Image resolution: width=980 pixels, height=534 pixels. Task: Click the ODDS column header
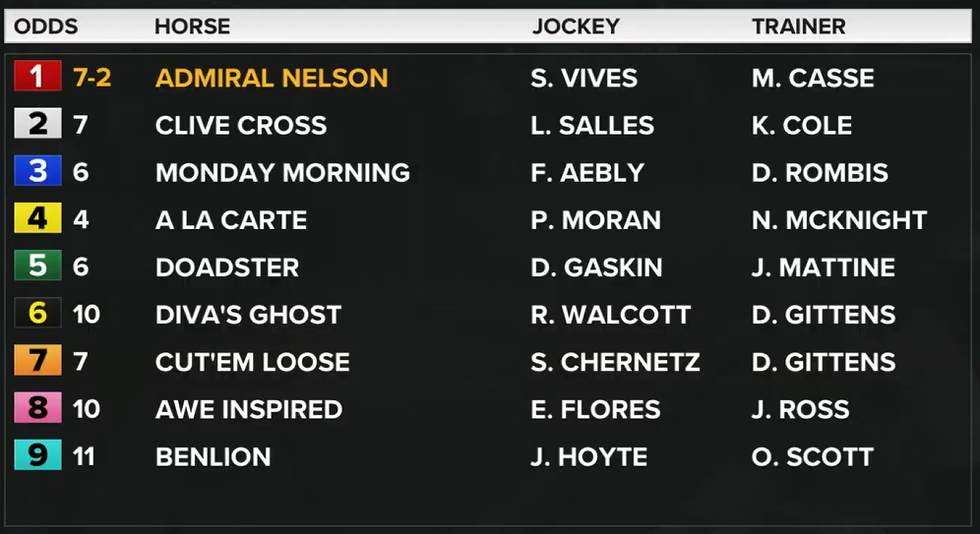45,27
